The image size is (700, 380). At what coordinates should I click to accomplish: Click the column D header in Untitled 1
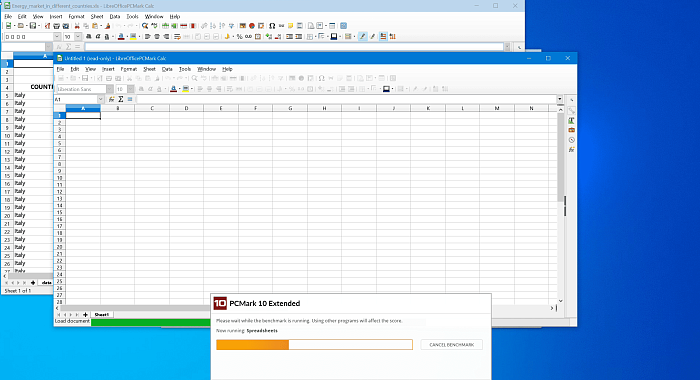(x=186, y=108)
